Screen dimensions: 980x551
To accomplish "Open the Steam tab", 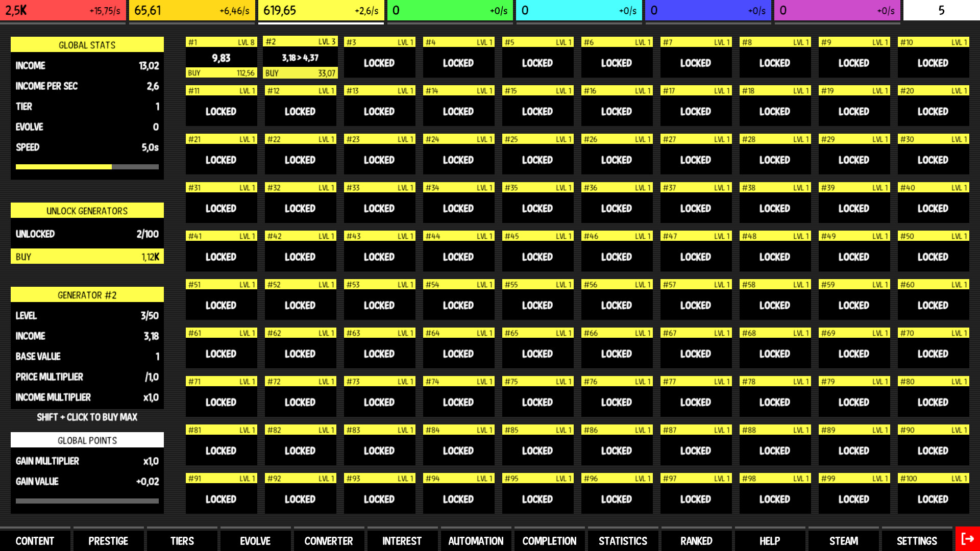I will (843, 541).
